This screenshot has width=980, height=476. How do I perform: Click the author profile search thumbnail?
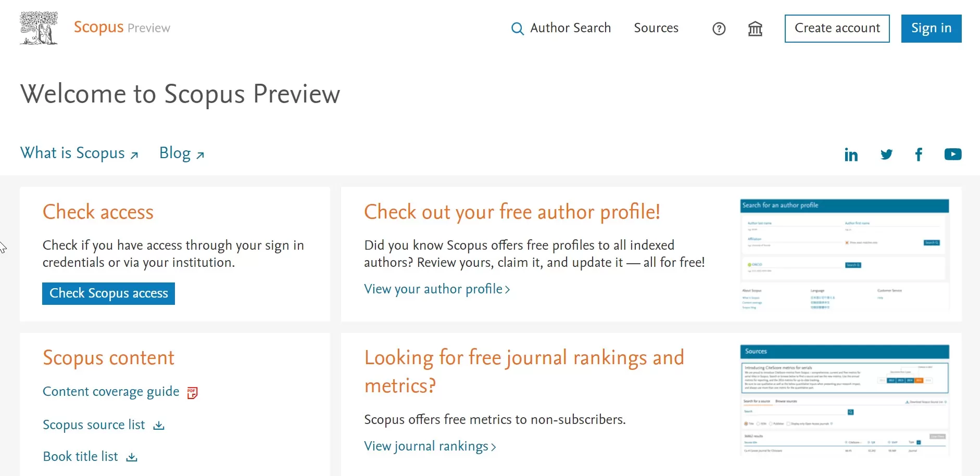(x=844, y=254)
